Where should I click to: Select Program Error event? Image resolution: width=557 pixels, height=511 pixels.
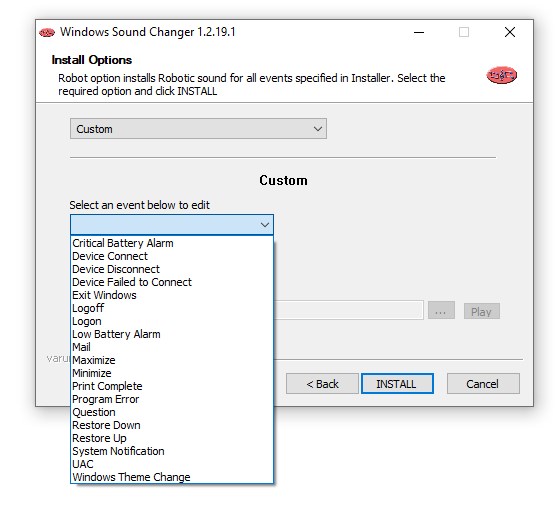point(172,399)
